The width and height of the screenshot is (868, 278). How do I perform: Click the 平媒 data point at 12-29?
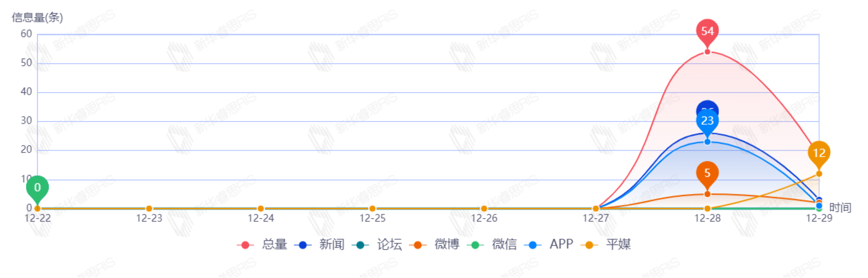tap(819, 174)
